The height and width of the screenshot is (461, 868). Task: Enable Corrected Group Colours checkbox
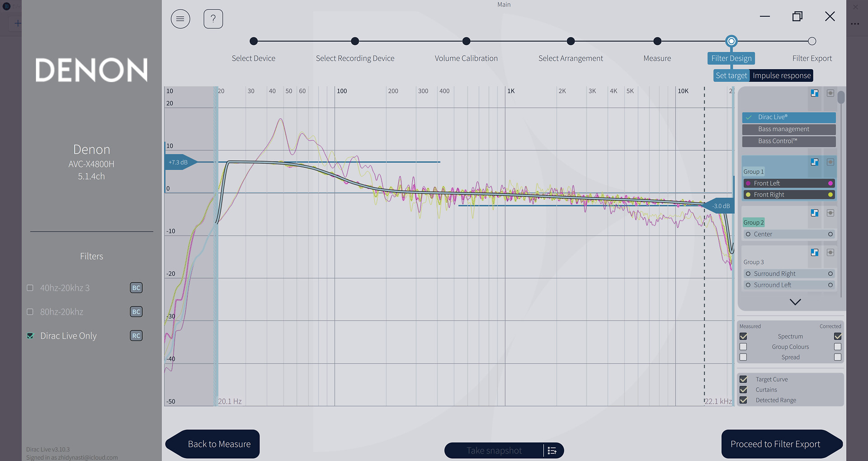pyautogui.click(x=838, y=347)
